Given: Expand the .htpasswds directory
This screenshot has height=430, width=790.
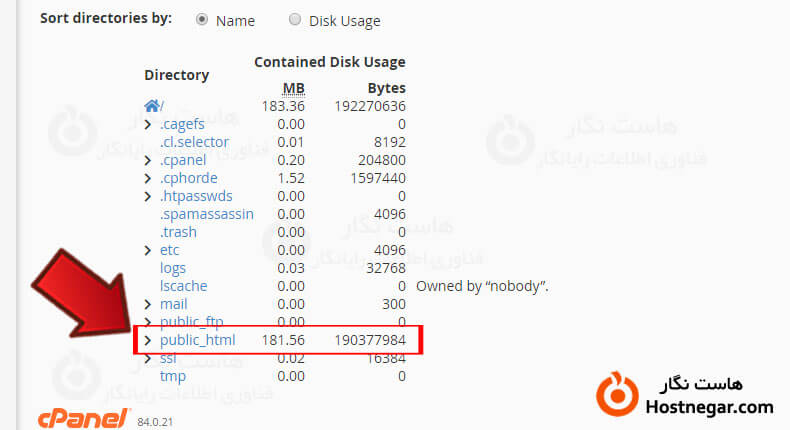Looking at the screenshot, I should [x=148, y=196].
